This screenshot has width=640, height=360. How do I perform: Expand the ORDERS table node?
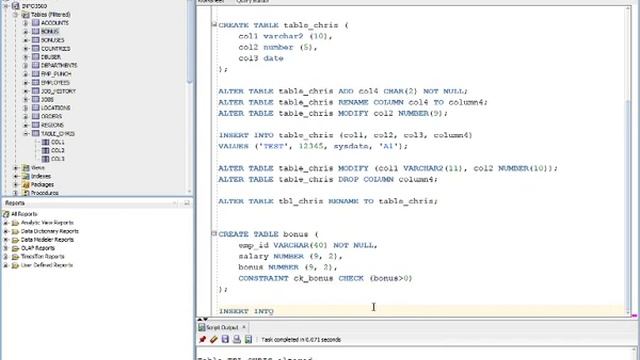pos(26,116)
